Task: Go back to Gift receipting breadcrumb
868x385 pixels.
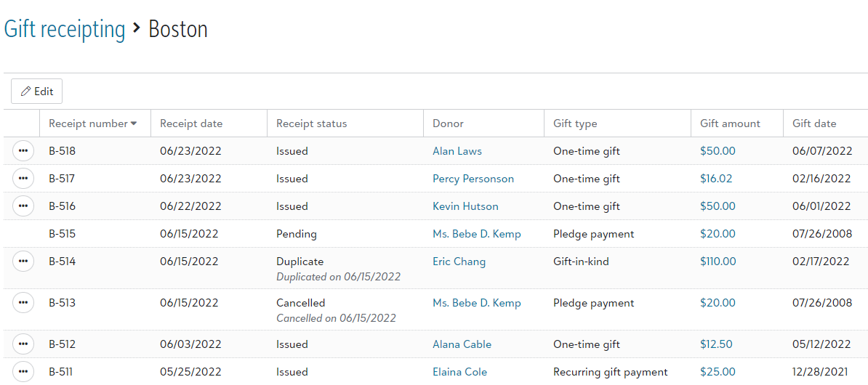Action: [65, 29]
